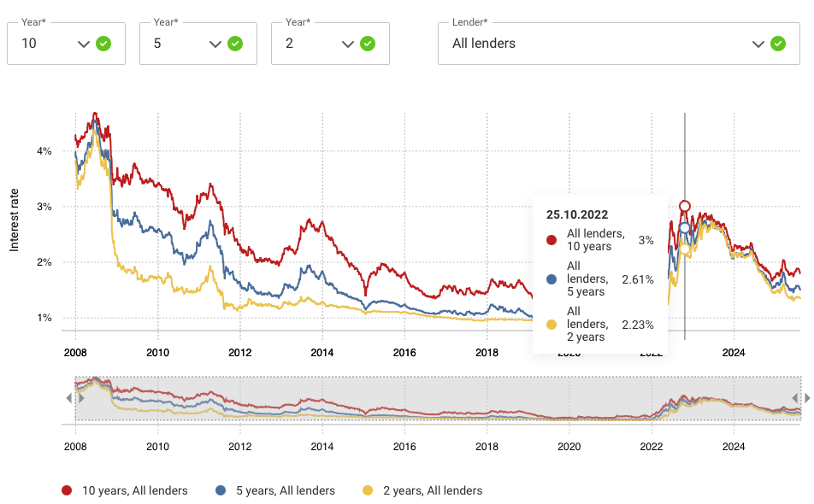The width and height of the screenshot is (814, 504).
Task: Toggle the 5 years, All lenders legend series
Action: [x=285, y=490]
